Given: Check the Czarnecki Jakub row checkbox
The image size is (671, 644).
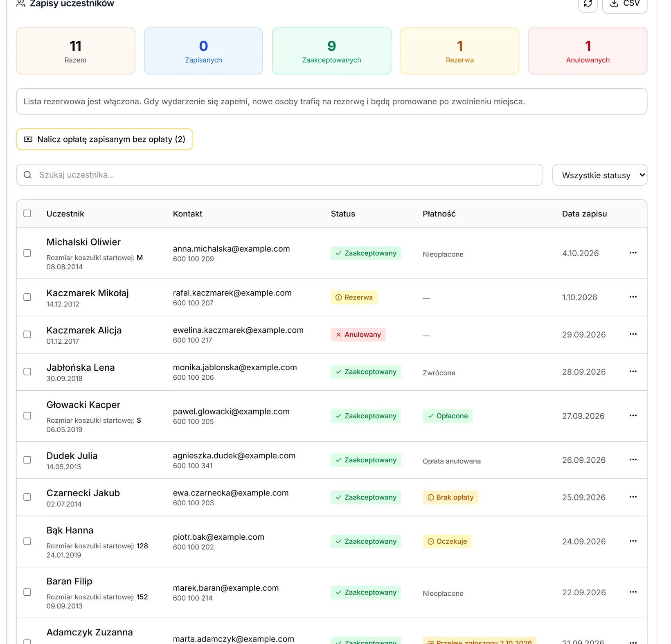Looking at the screenshot, I should coord(27,498).
